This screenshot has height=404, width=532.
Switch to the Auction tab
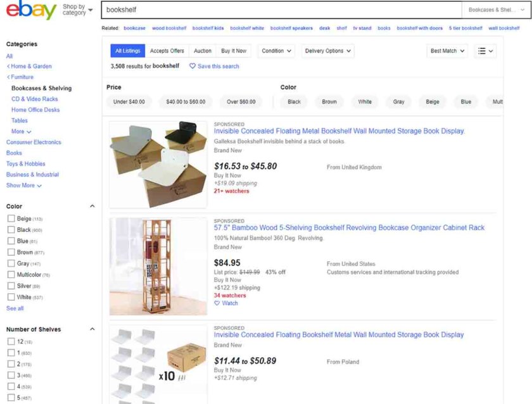(x=203, y=51)
